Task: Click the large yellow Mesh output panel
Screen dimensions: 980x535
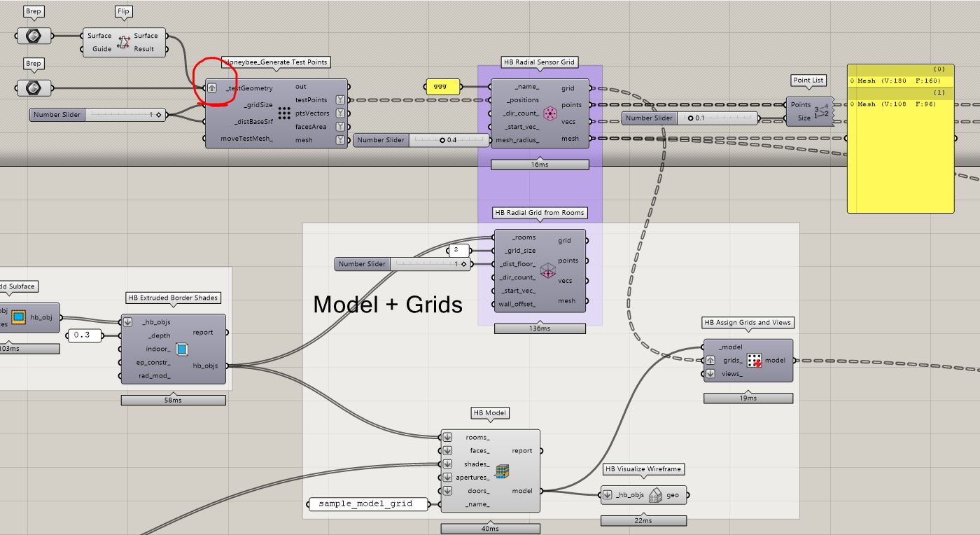Action: pos(900,139)
